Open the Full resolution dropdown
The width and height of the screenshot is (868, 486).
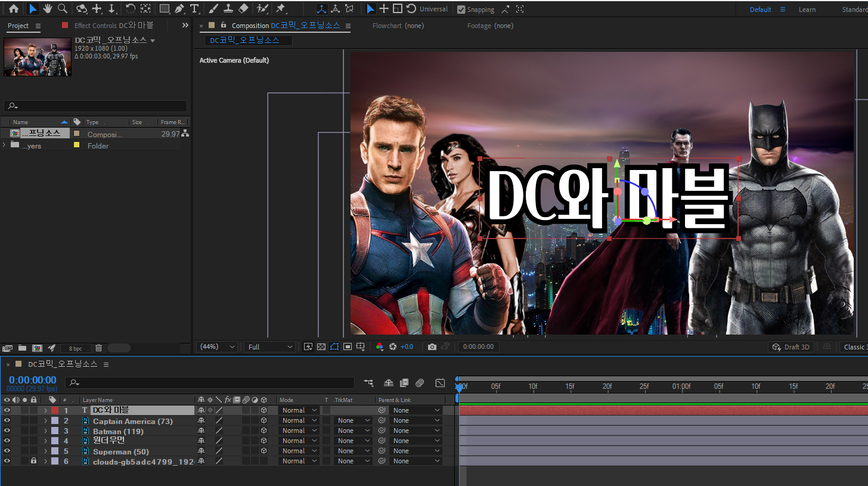click(270, 346)
